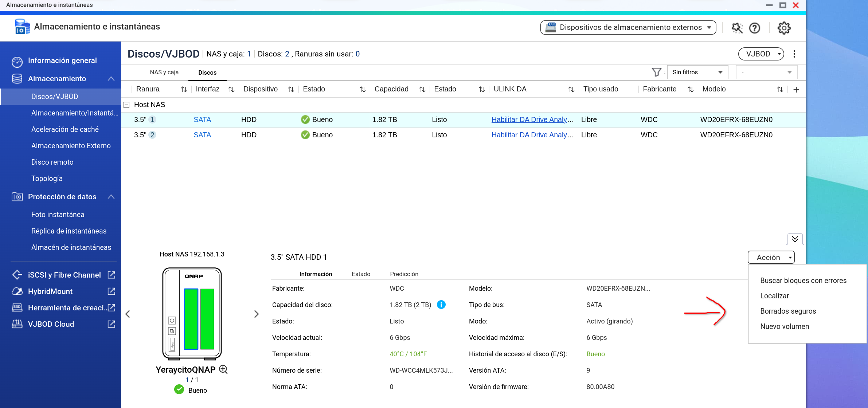Open the VJBOD dropdown button

coord(761,54)
